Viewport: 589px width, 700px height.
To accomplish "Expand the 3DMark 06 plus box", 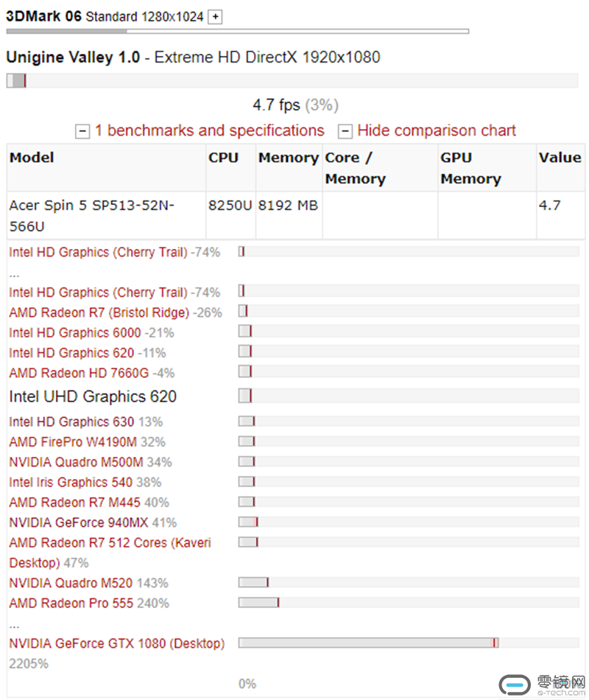I will tap(216, 17).
